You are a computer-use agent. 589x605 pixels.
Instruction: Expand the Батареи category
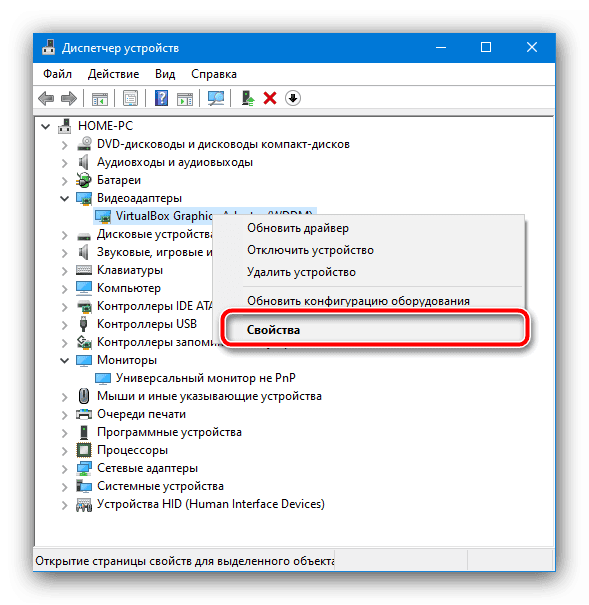tap(65, 181)
